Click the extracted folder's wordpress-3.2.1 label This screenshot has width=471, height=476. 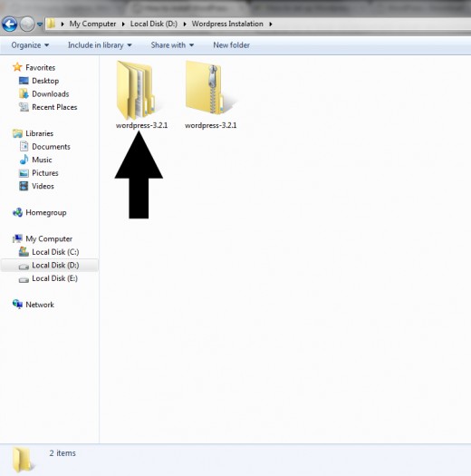(x=141, y=125)
